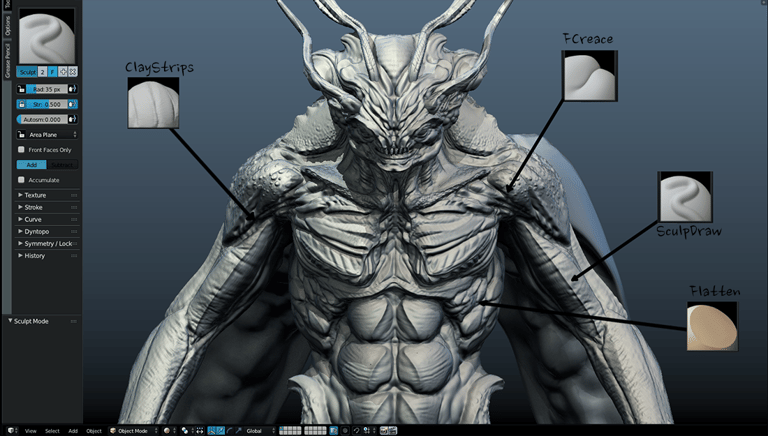Image resolution: width=768 pixels, height=436 pixels.
Task: Open the Global orientation dropdown
Action: (x=260, y=431)
